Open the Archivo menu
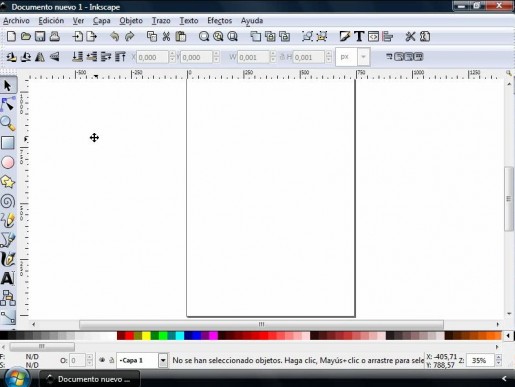This screenshot has width=515, height=387. [x=16, y=21]
